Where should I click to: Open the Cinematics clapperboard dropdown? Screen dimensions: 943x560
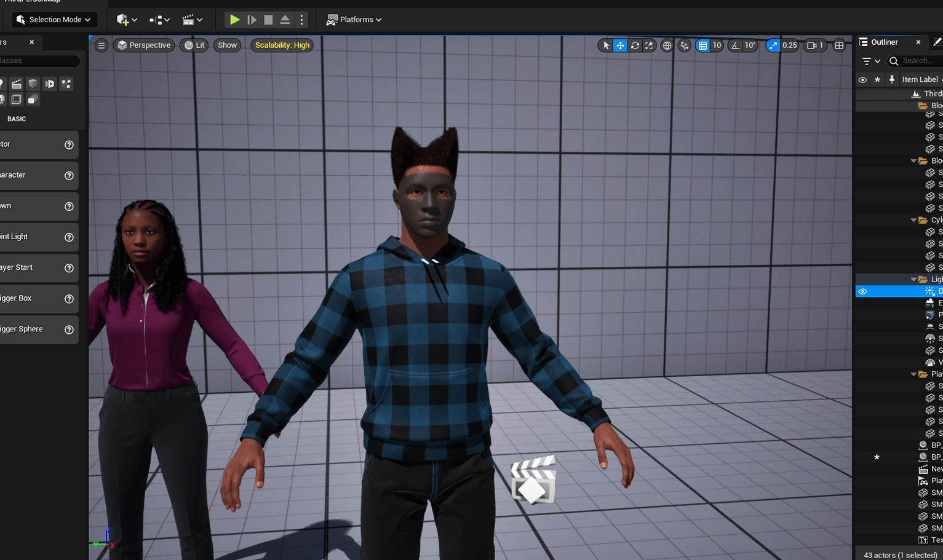tap(193, 20)
